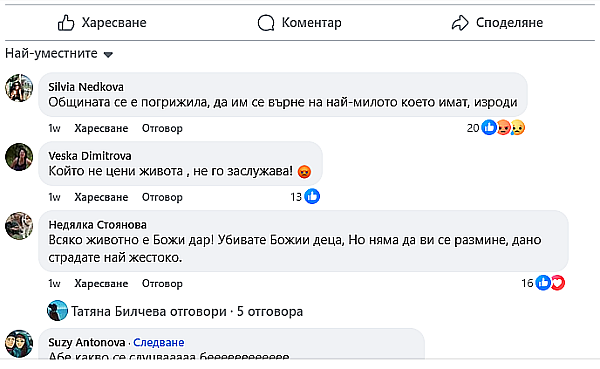The width and height of the screenshot is (600, 369).
Task: Reply to Veska Dimitrova's comment
Action: [162, 197]
